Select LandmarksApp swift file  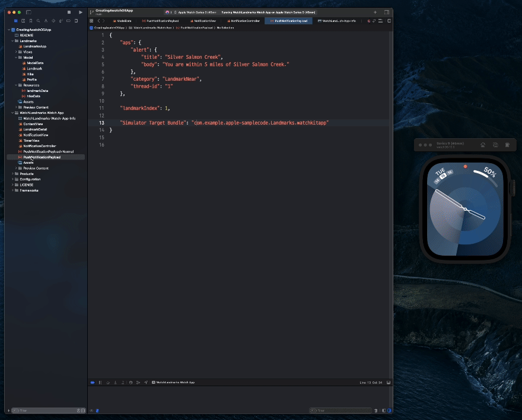click(x=34, y=46)
